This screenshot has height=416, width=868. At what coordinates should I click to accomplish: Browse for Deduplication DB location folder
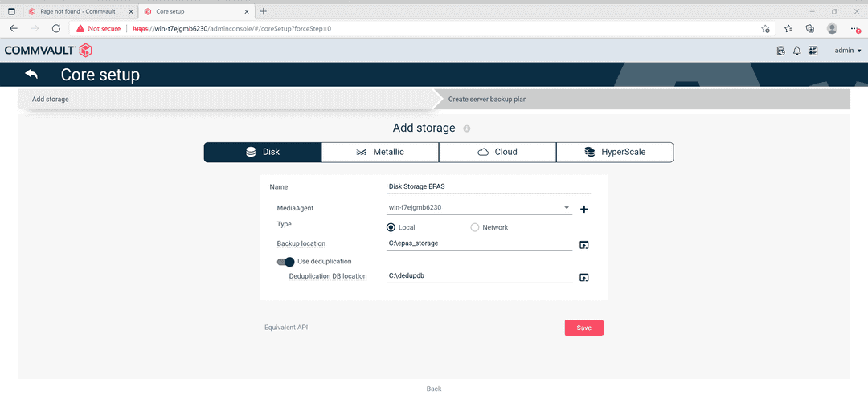click(x=584, y=278)
